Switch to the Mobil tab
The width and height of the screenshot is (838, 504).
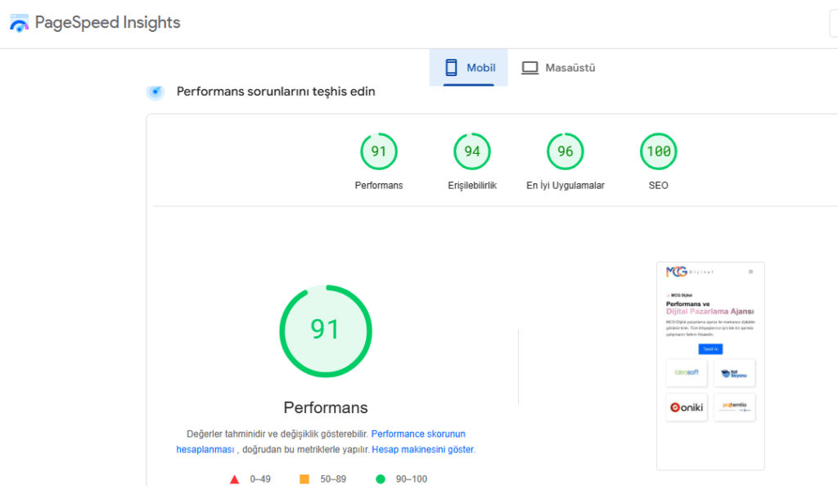point(469,68)
